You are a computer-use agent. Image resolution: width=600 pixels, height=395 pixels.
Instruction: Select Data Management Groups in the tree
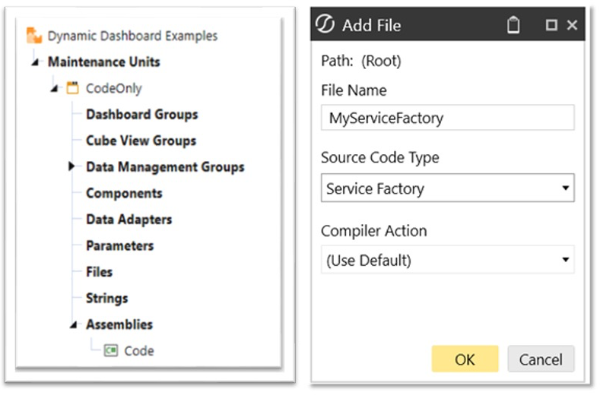tap(165, 167)
